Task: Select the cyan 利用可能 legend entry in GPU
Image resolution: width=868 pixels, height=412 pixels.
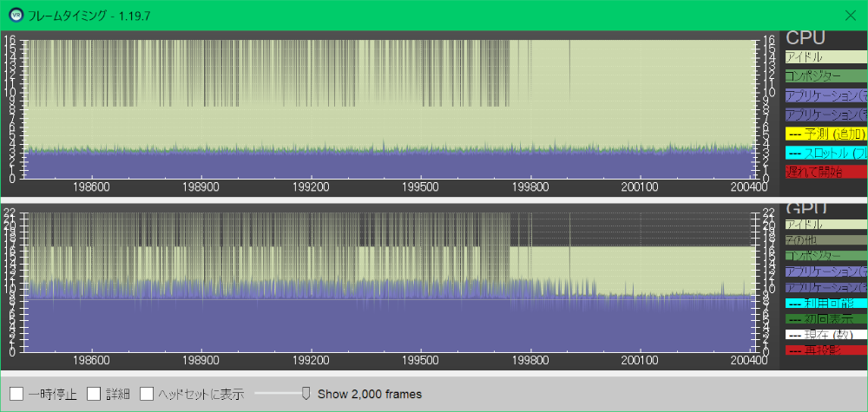Action: tap(825, 303)
